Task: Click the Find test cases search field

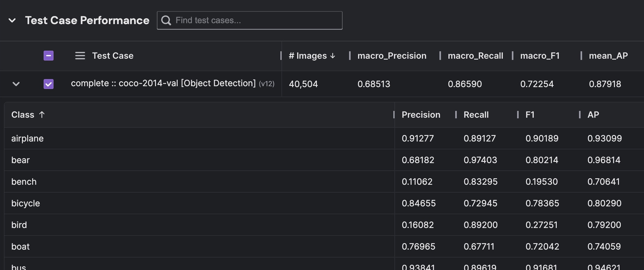Action: 257,20
